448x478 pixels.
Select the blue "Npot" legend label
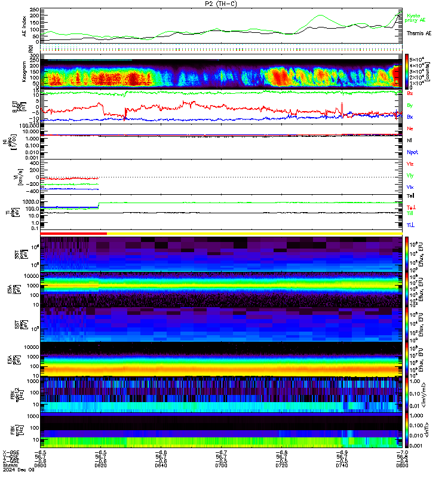412,152
